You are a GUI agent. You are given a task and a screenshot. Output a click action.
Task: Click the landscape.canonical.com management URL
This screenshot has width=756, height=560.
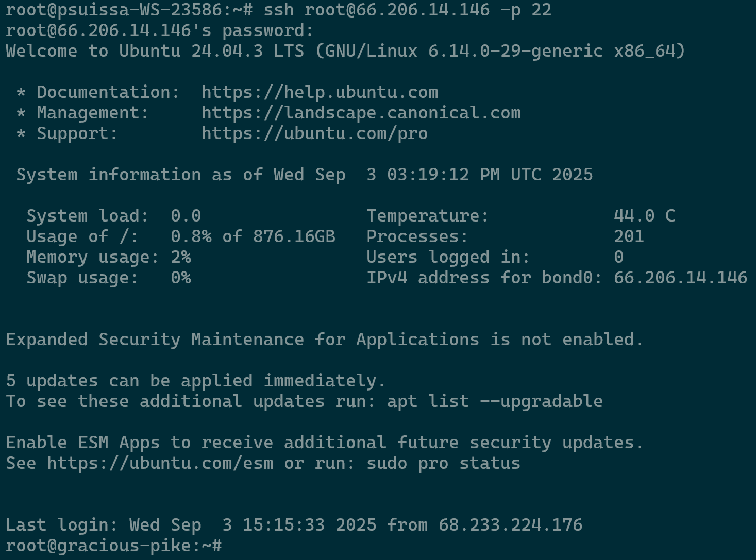click(361, 113)
